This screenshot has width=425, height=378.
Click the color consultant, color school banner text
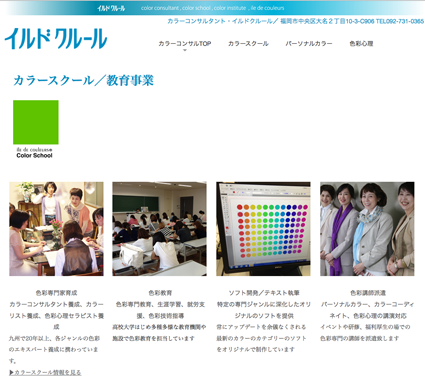(212, 8)
